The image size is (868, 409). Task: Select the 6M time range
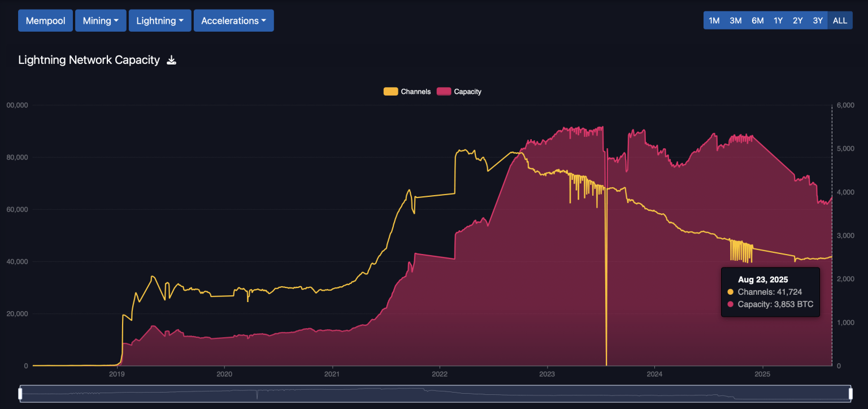(757, 20)
